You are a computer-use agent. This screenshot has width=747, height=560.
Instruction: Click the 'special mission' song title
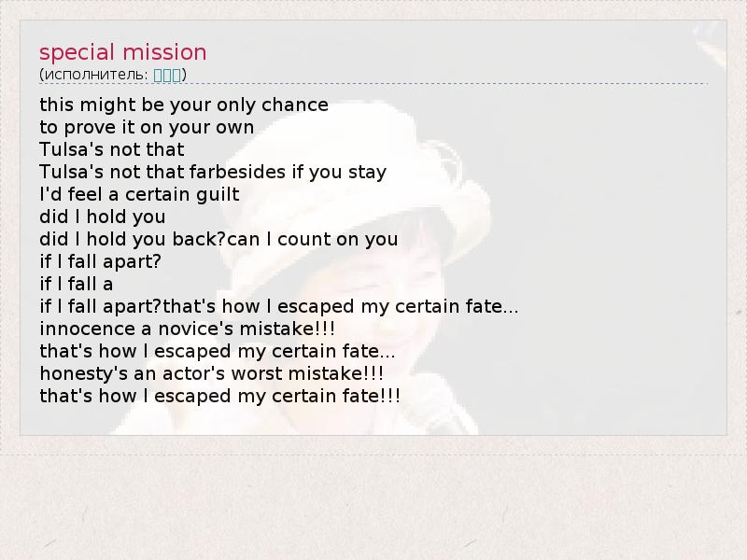122,52
